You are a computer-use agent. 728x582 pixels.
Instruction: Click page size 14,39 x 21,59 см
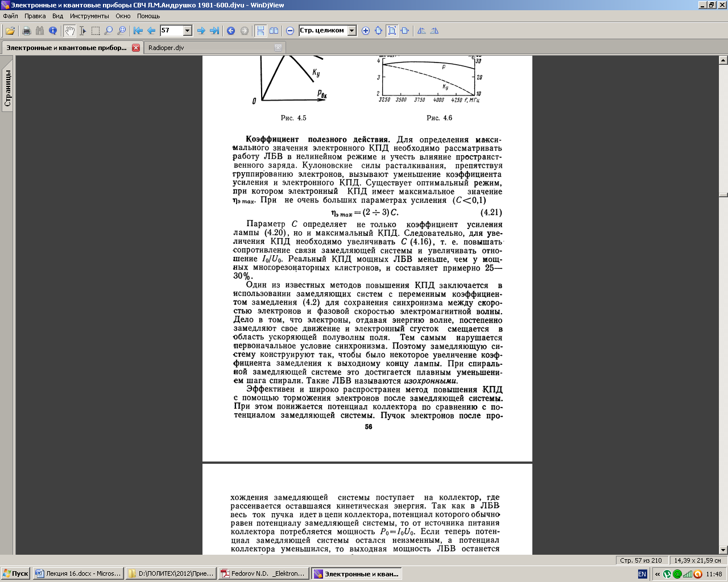coord(698,560)
